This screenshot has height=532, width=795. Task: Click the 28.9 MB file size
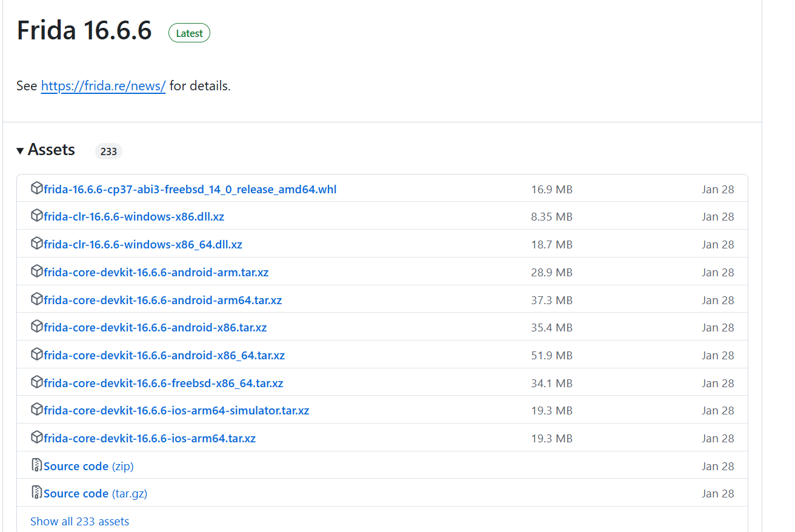click(552, 273)
